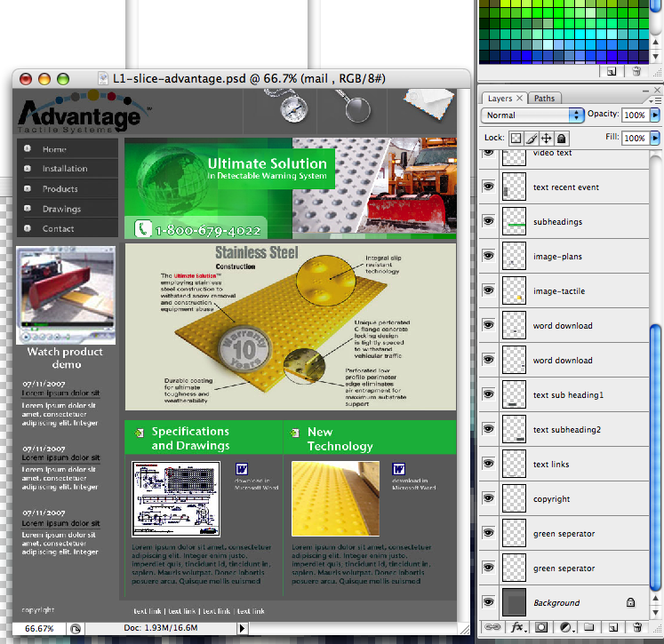Add a layer mask
This screenshot has height=644, width=664.
pos(540,627)
